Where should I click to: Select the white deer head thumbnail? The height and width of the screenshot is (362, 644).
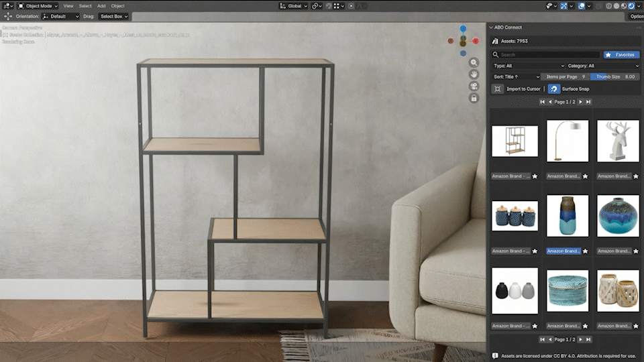pyautogui.click(x=618, y=141)
